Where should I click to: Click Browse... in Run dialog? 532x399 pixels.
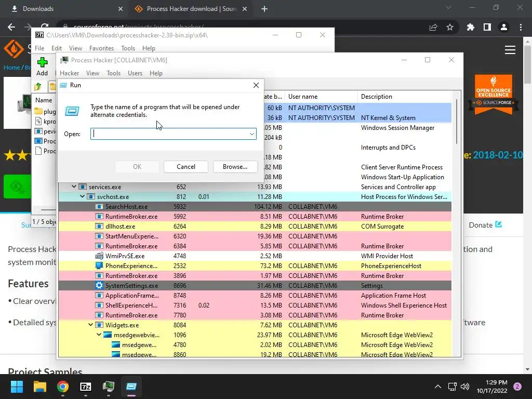click(x=235, y=167)
